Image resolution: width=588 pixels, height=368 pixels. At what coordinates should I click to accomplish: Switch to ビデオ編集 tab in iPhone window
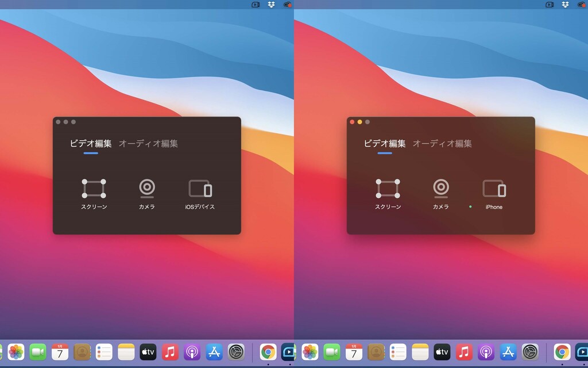(x=385, y=143)
